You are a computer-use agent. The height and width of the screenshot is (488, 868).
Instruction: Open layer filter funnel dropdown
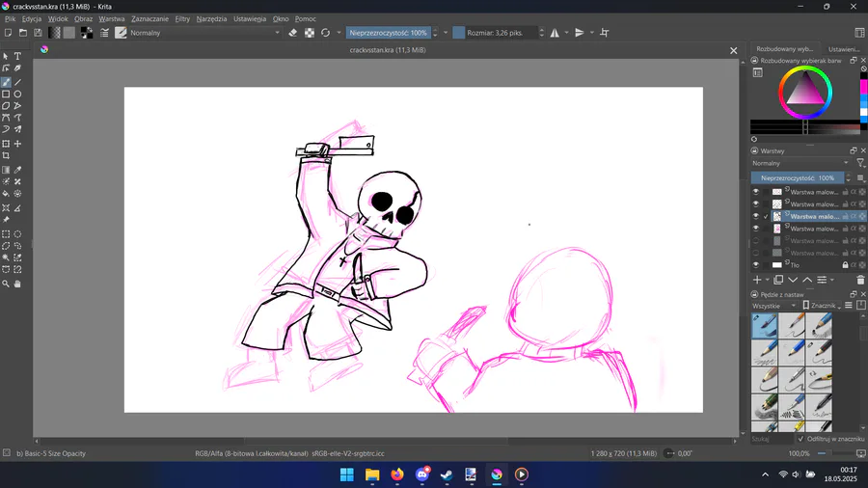860,163
